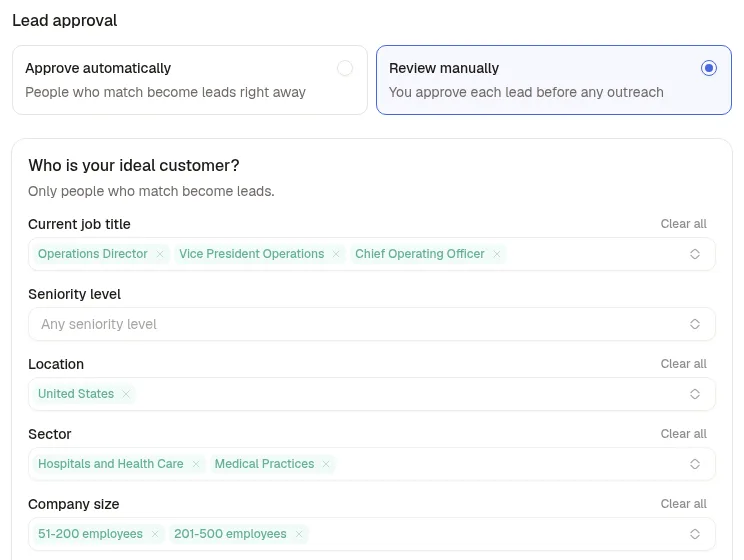The height and width of the screenshot is (560, 744).
Task: Select the Review manually radio button
Action: (709, 68)
